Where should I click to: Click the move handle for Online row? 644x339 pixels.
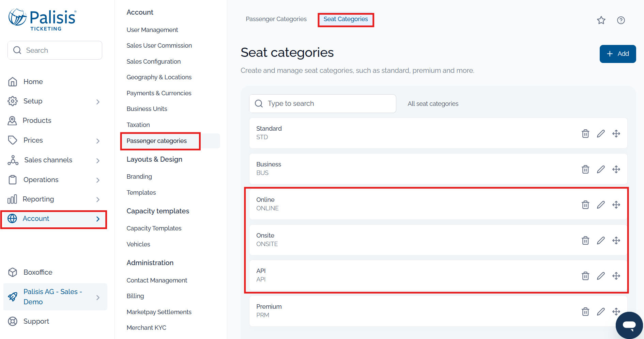click(x=616, y=205)
